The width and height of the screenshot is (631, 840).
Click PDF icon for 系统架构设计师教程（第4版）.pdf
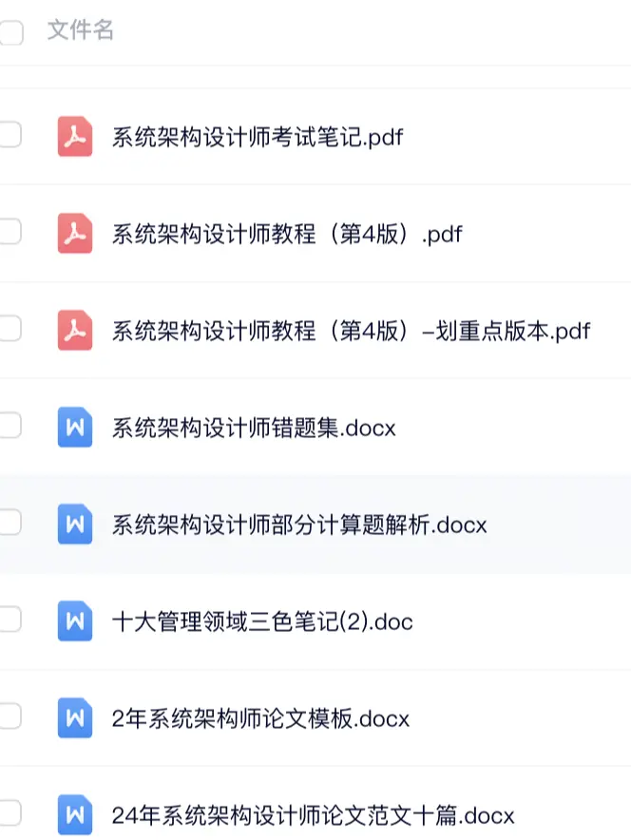(75, 233)
